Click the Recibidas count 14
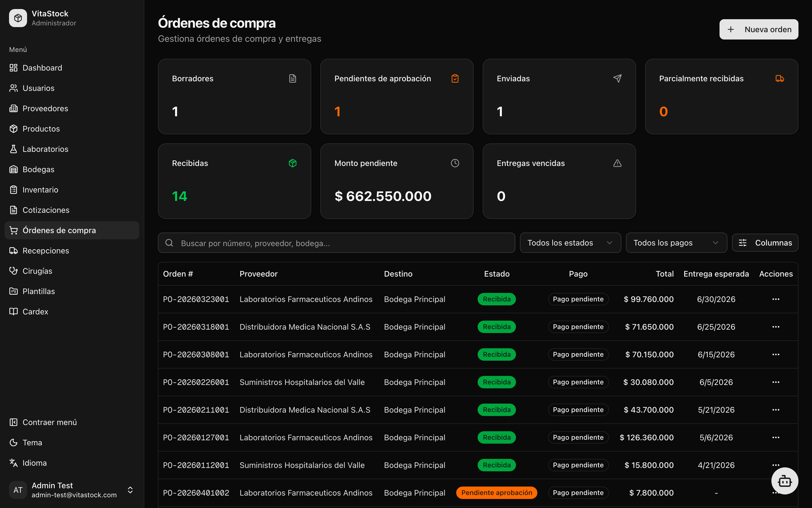812x508 pixels. point(180,196)
